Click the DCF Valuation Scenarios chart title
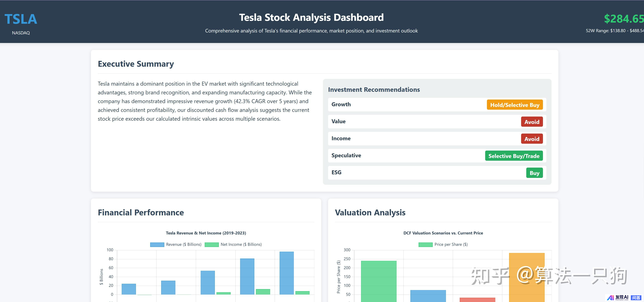 coord(443,233)
